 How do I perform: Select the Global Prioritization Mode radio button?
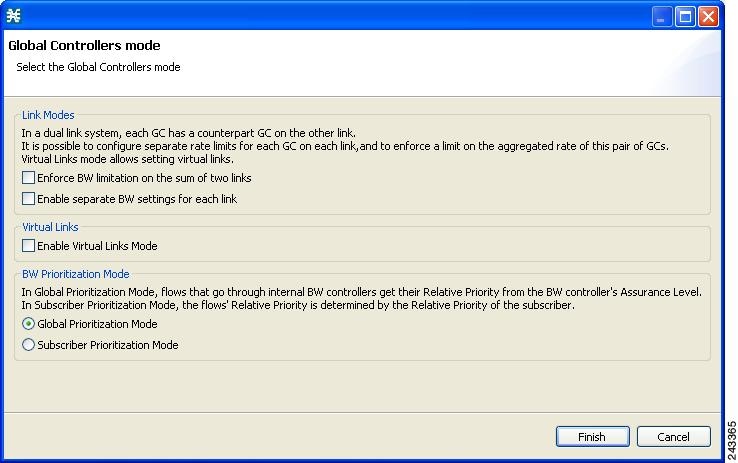[x=29, y=324]
